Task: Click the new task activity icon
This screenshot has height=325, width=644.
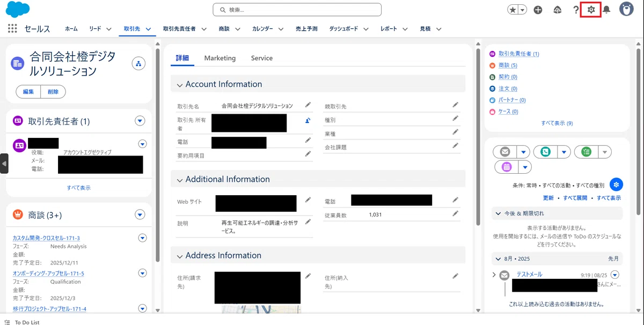Action: click(x=586, y=152)
